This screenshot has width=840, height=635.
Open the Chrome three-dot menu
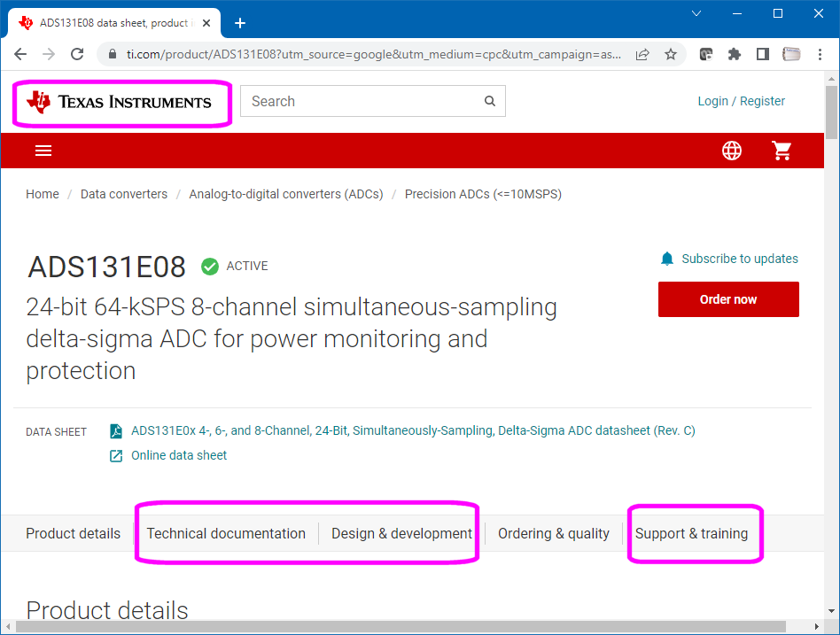[820, 54]
